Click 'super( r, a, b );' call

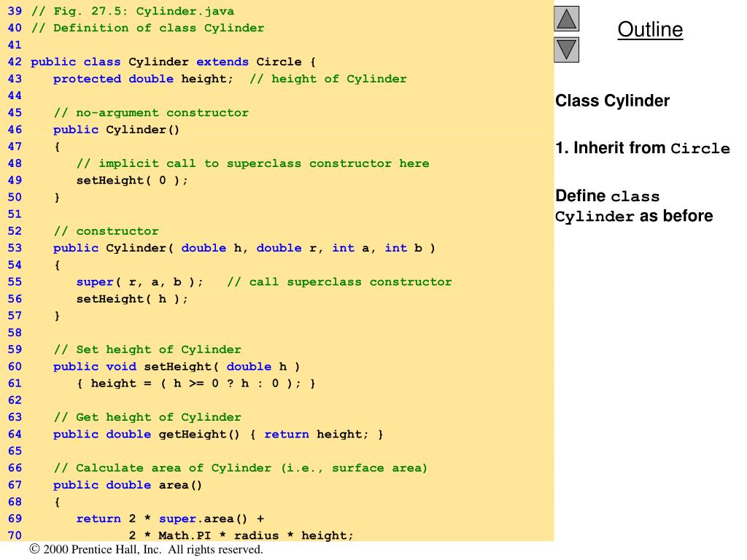tap(139, 282)
